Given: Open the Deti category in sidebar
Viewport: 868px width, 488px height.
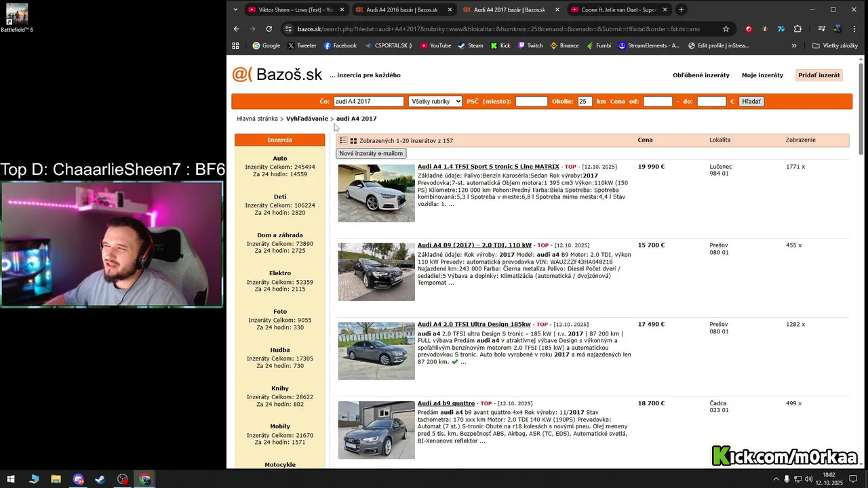Looking at the screenshot, I should point(280,197).
